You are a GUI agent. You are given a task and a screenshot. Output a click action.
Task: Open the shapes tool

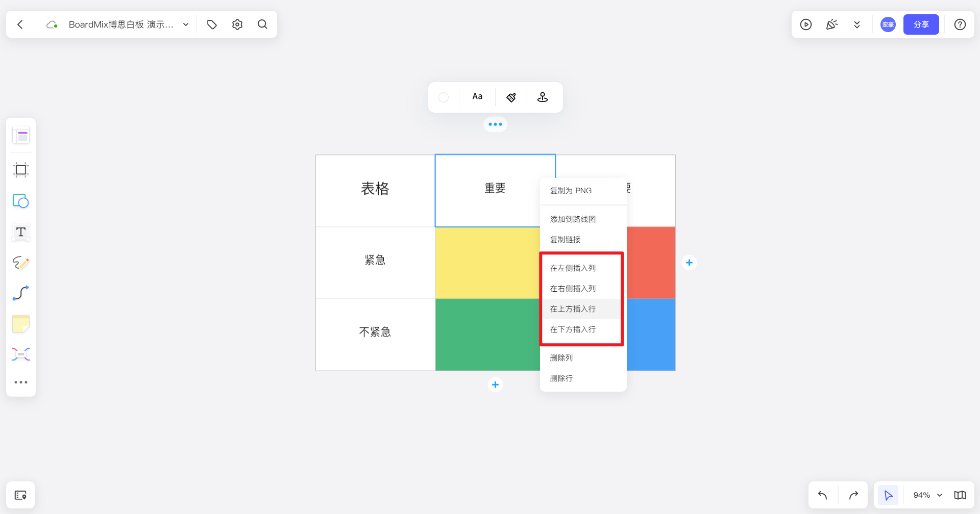tap(20, 201)
